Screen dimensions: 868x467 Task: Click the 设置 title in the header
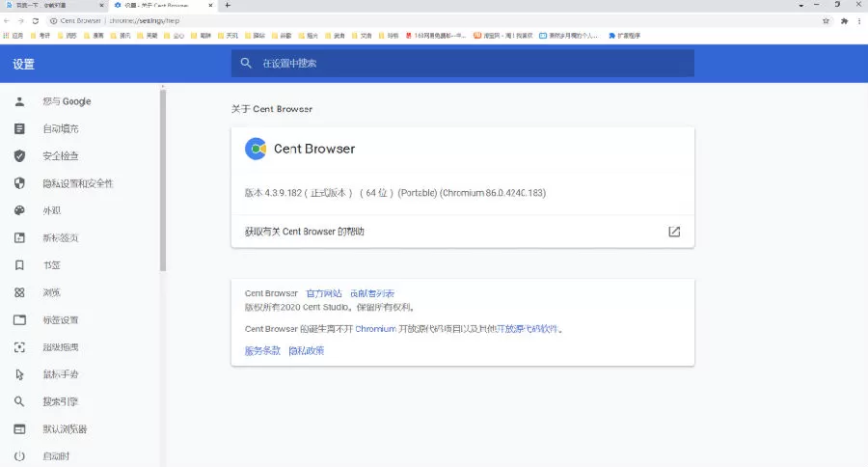(24, 65)
